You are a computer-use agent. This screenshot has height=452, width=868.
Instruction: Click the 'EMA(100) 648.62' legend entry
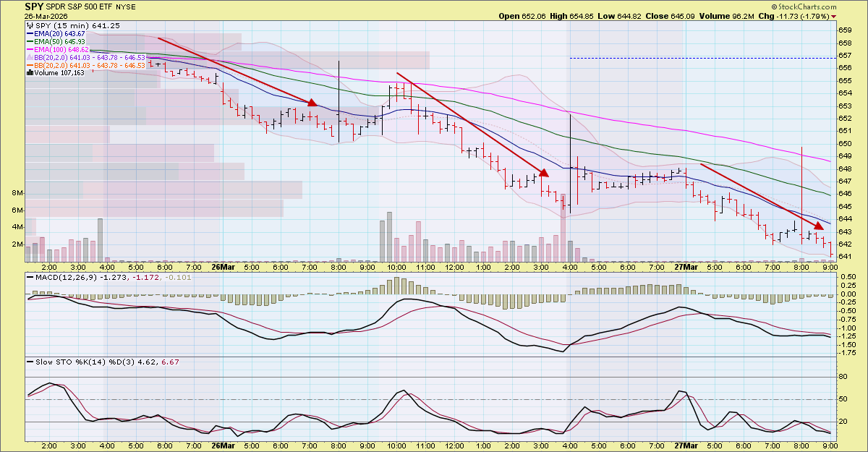tap(61, 50)
